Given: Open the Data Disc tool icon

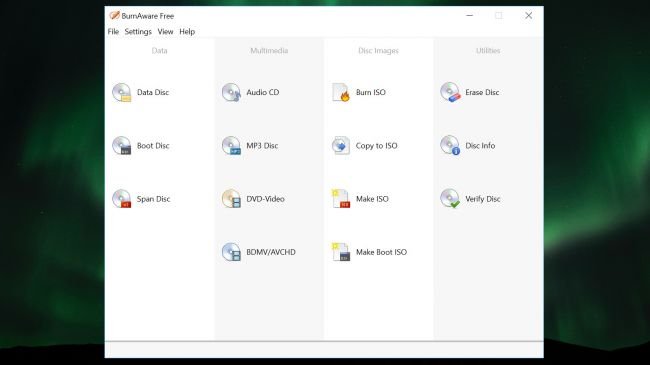Looking at the screenshot, I should [x=121, y=92].
